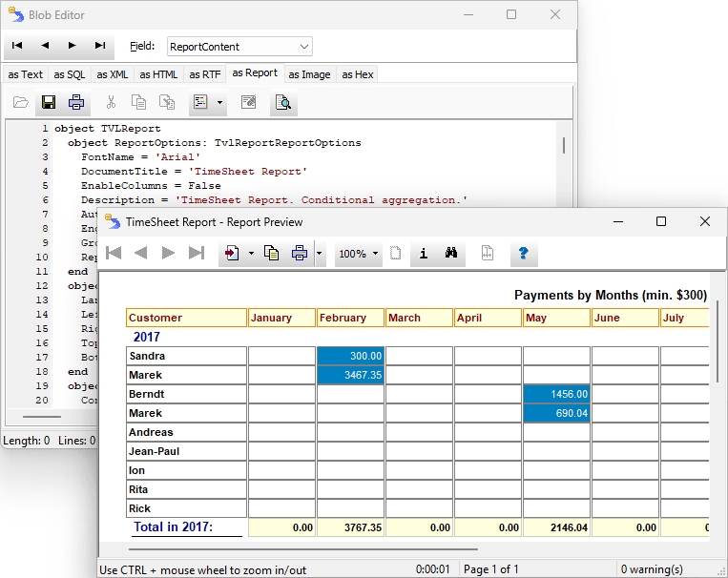Go to first page in Report Preview

click(x=114, y=254)
